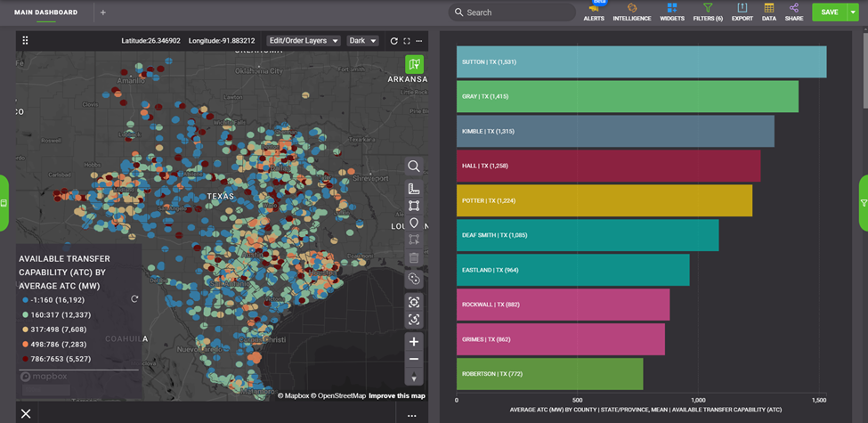The image size is (868, 423).
Task: Click the Improve this map link
Action: coord(397,395)
